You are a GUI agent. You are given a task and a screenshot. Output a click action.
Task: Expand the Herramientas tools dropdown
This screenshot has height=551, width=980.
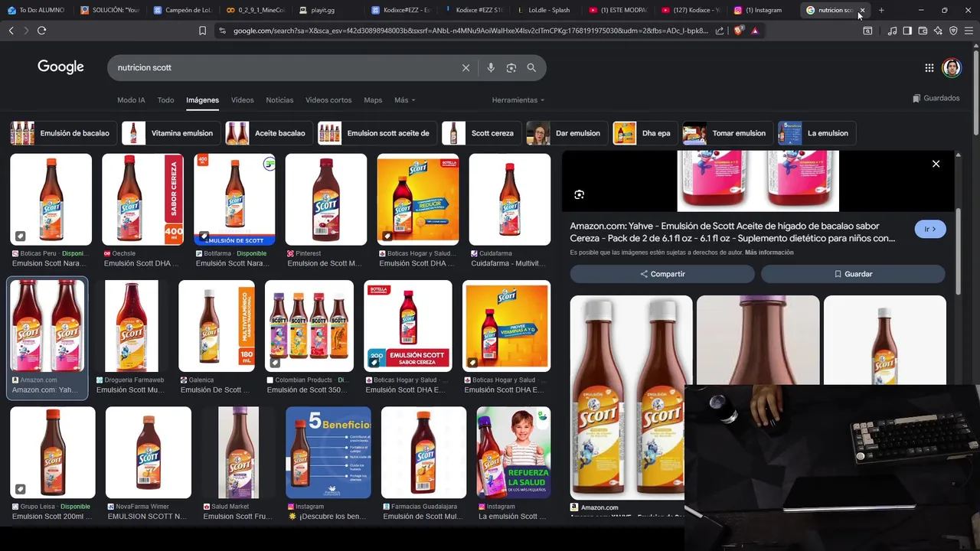tap(518, 100)
